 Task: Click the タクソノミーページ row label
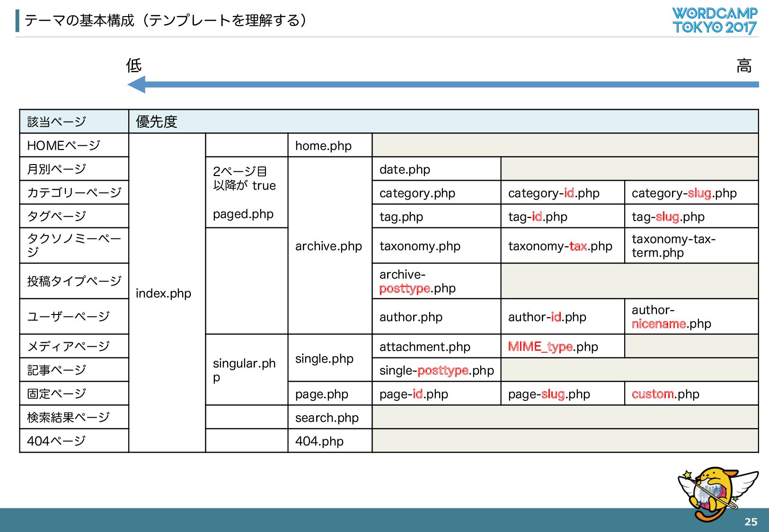[x=74, y=245]
